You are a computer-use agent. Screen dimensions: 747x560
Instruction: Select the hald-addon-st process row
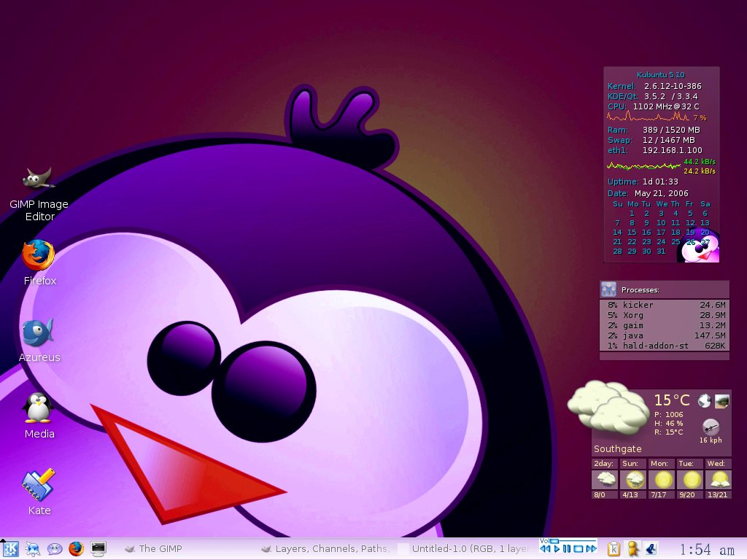pos(665,346)
